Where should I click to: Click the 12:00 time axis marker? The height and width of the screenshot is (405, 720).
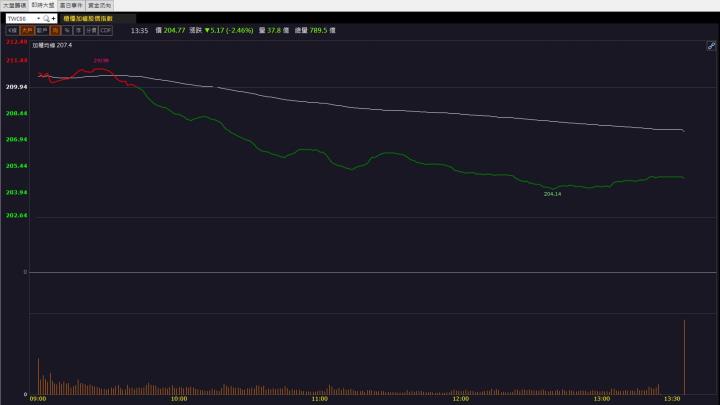pos(461,399)
